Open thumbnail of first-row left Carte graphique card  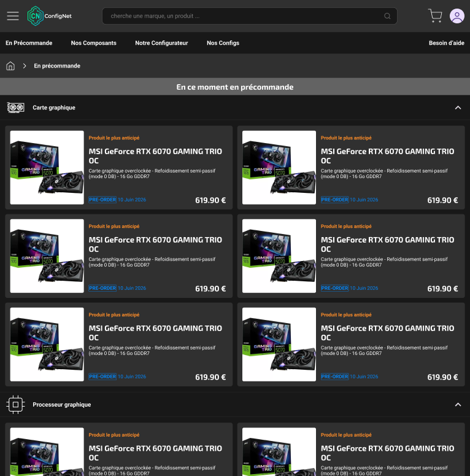pyautogui.click(x=47, y=168)
